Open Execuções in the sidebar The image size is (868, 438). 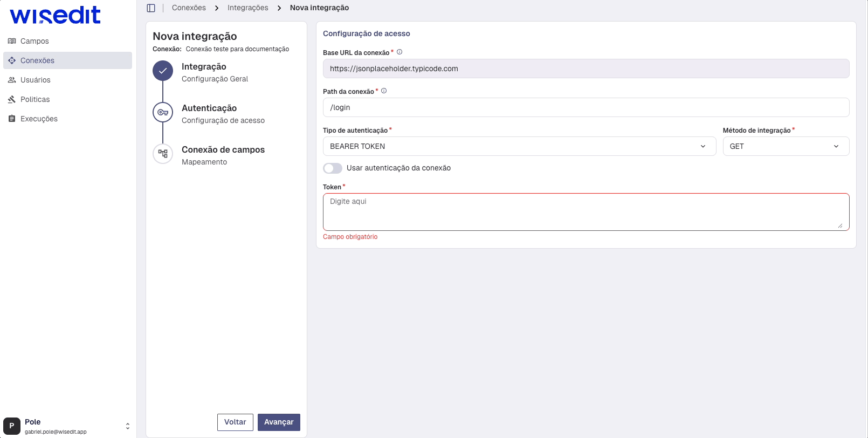pos(39,119)
